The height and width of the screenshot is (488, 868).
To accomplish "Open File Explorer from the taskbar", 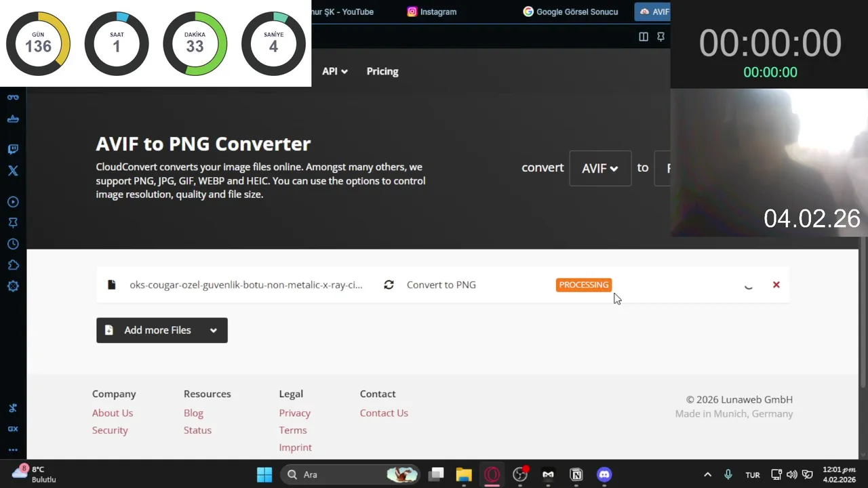I will coord(464,474).
